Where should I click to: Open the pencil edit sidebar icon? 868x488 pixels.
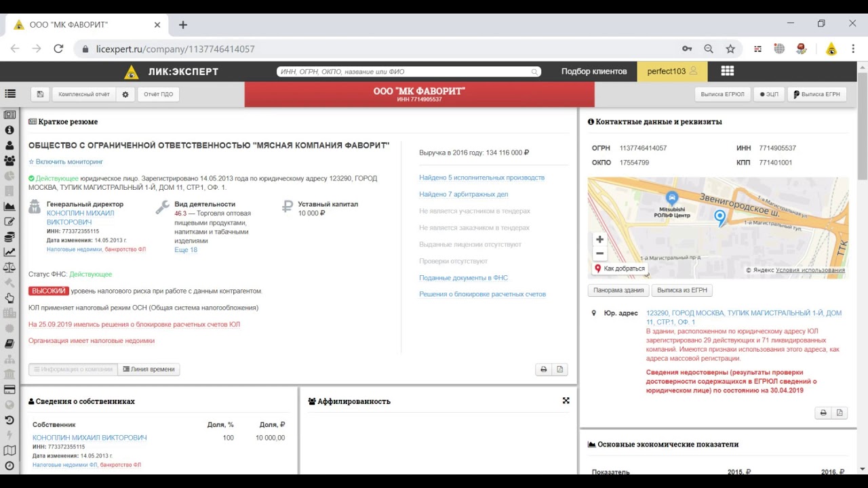(9, 222)
